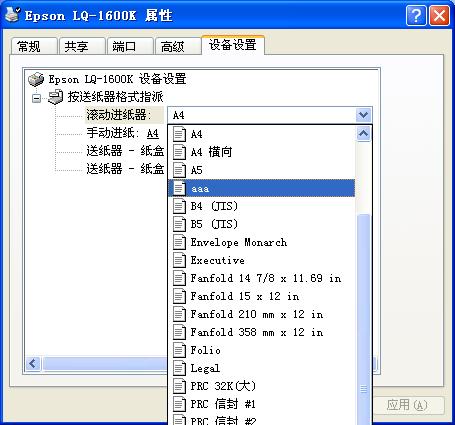Screen dimensions: 455x425
Task: Click the printer icon in title bar
Action: (12, 14)
